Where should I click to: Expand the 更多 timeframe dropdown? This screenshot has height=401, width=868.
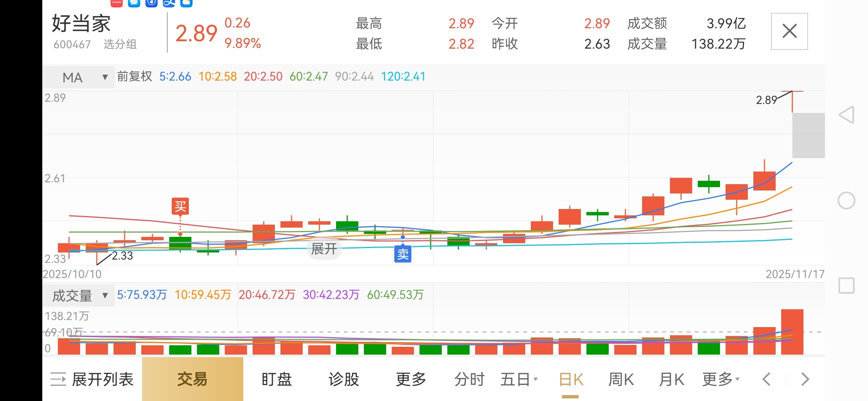[x=720, y=379]
